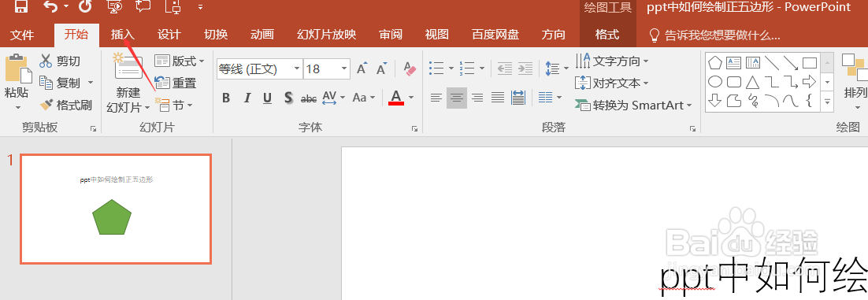Open 对齐文本 align text menu

[x=612, y=83]
